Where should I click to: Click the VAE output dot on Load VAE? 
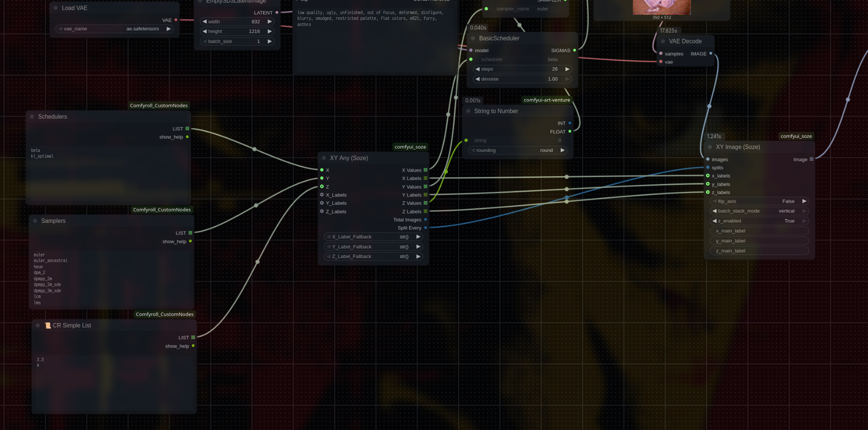(x=176, y=20)
